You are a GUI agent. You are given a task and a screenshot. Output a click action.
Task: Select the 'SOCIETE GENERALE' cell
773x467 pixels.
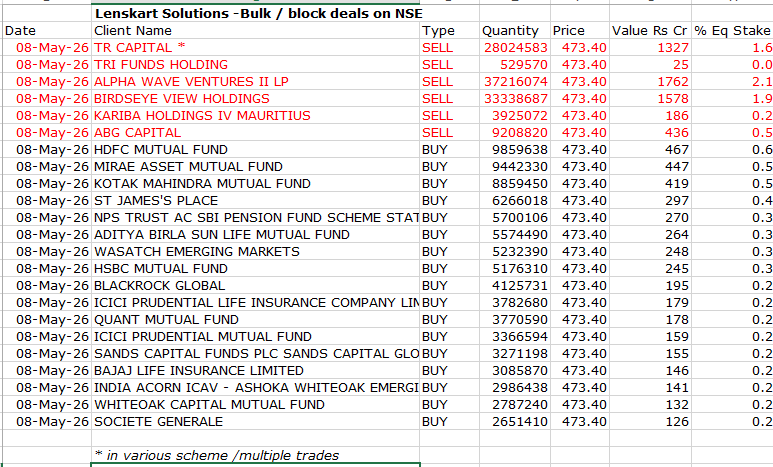255,422
